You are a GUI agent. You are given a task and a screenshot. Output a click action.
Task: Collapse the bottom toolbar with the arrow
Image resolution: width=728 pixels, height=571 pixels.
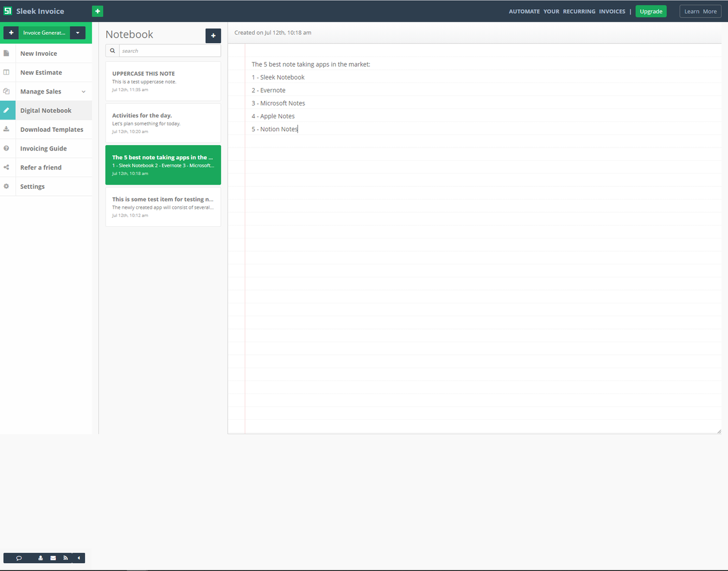click(x=78, y=558)
